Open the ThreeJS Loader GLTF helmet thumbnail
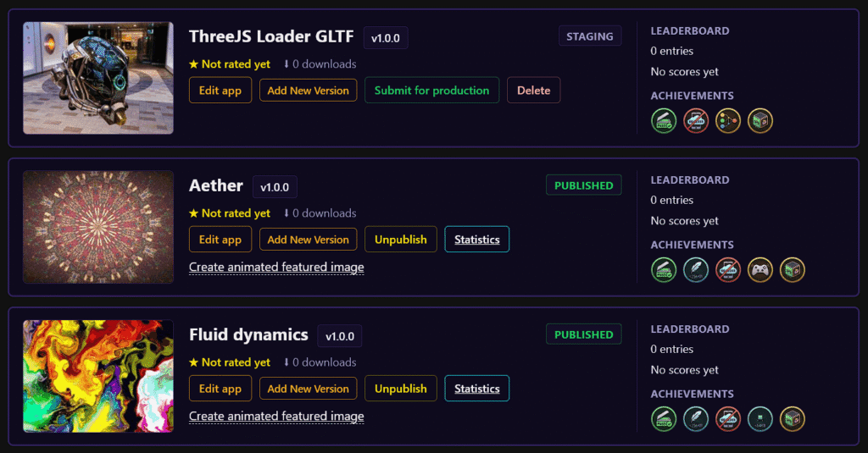Screen dimensions: 868x453 click(98, 78)
